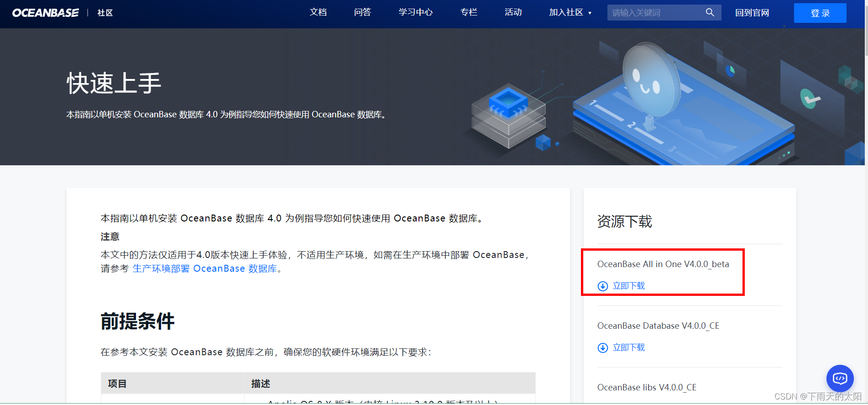Click the search magnifier icon
The width and height of the screenshot is (868, 405).
pos(710,12)
